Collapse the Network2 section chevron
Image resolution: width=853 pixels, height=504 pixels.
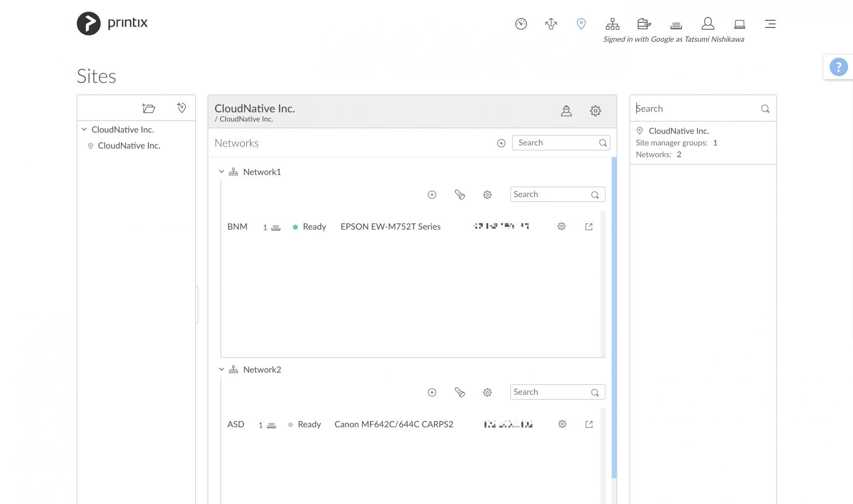221,369
